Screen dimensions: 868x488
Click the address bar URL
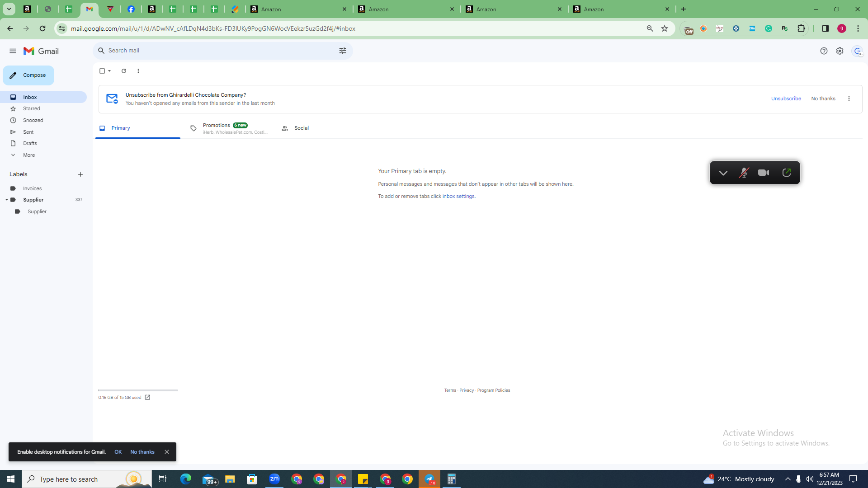click(213, 28)
